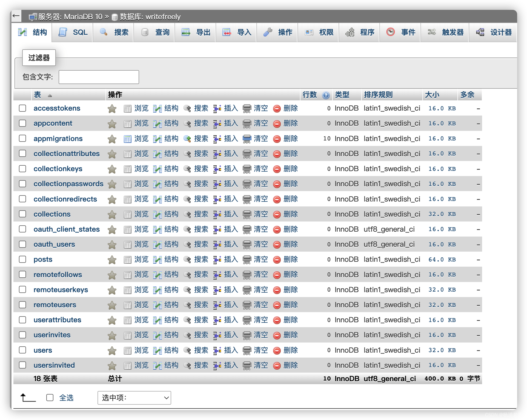Click the 包含文字 filter input field
Viewport: 527px width, 420px height.
pyautogui.click(x=99, y=77)
